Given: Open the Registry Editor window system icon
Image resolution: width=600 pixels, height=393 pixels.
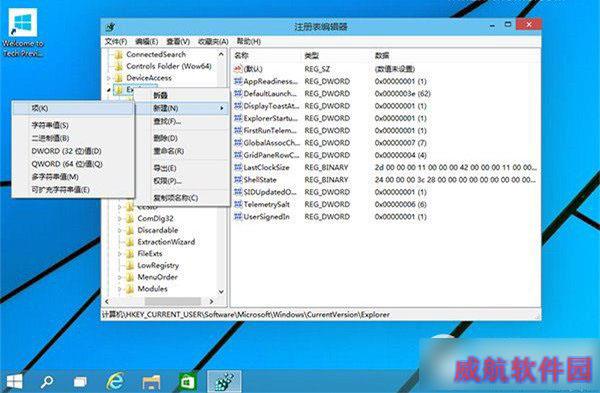Looking at the screenshot, I should pyautogui.click(x=110, y=26).
